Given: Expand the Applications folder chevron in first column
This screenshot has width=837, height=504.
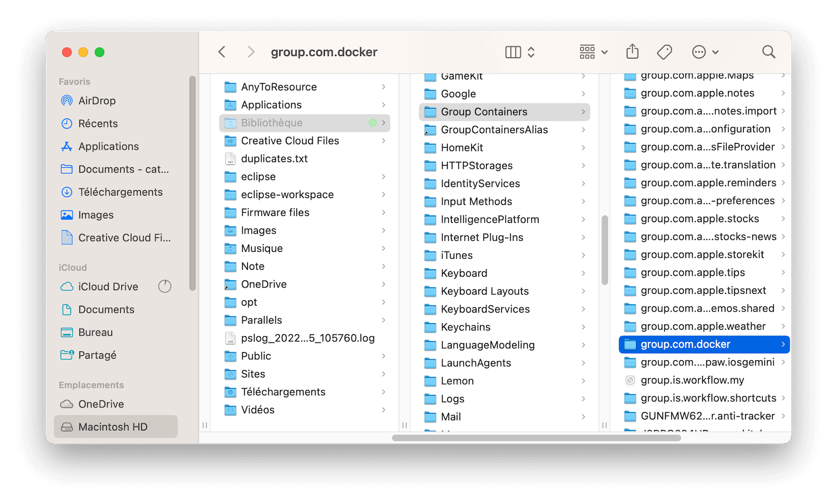Looking at the screenshot, I should tap(383, 105).
